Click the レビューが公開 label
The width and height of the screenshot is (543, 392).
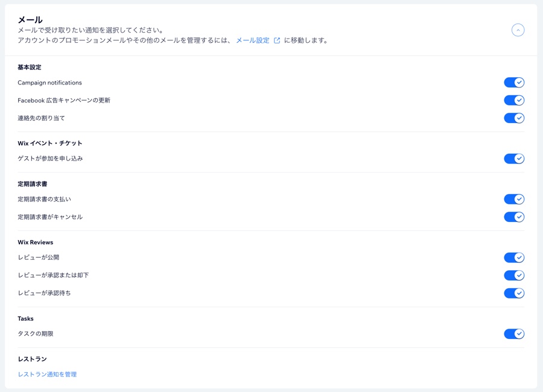pyautogui.click(x=39, y=258)
